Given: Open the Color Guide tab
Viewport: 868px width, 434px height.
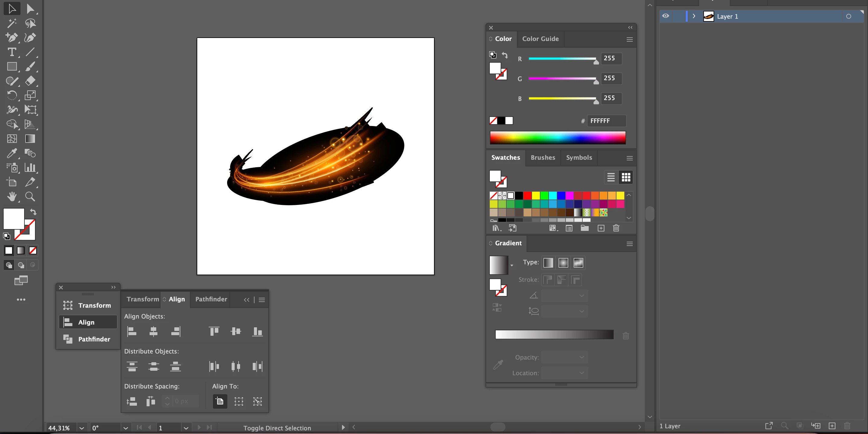Looking at the screenshot, I should click(x=540, y=39).
